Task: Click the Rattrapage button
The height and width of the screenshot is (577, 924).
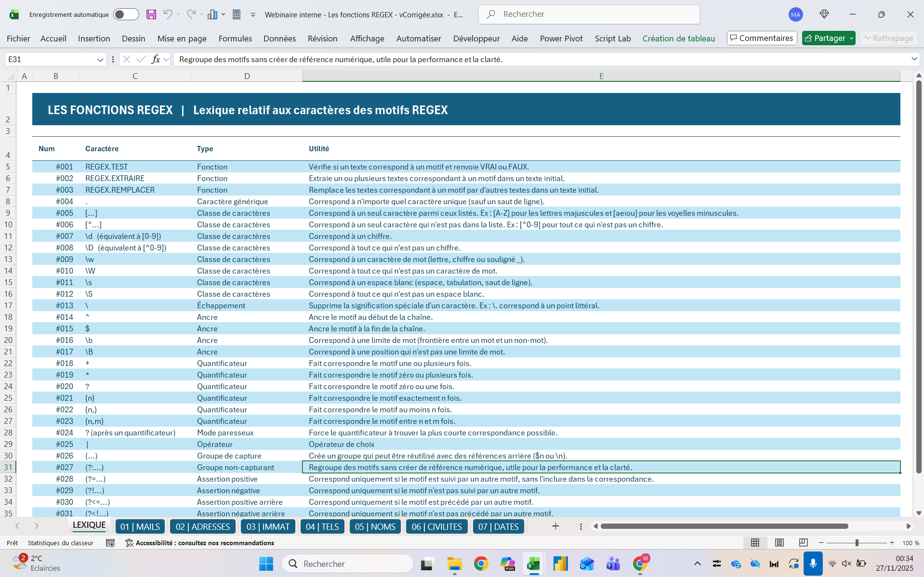Action: point(888,38)
